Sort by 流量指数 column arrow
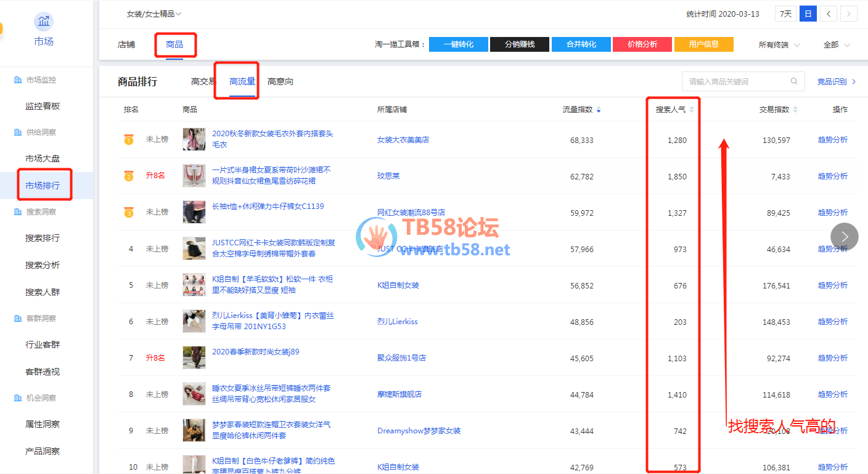The height and width of the screenshot is (474, 868). [x=599, y=110]
